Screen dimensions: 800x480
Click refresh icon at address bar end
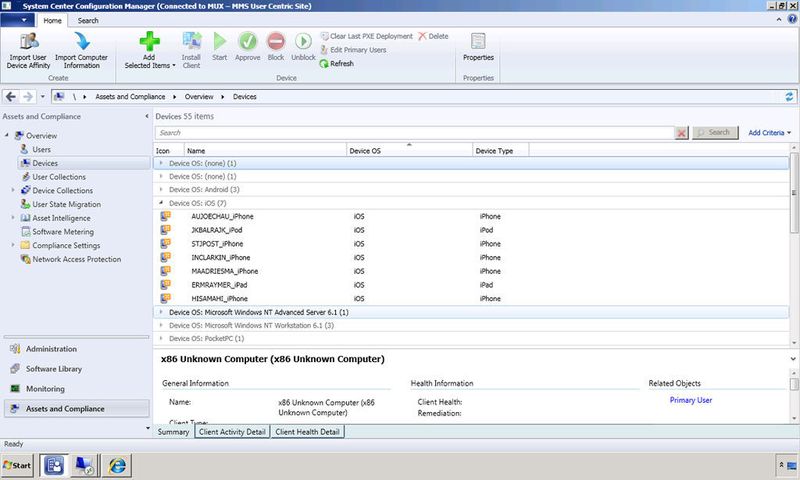click(x=789, y=96)
